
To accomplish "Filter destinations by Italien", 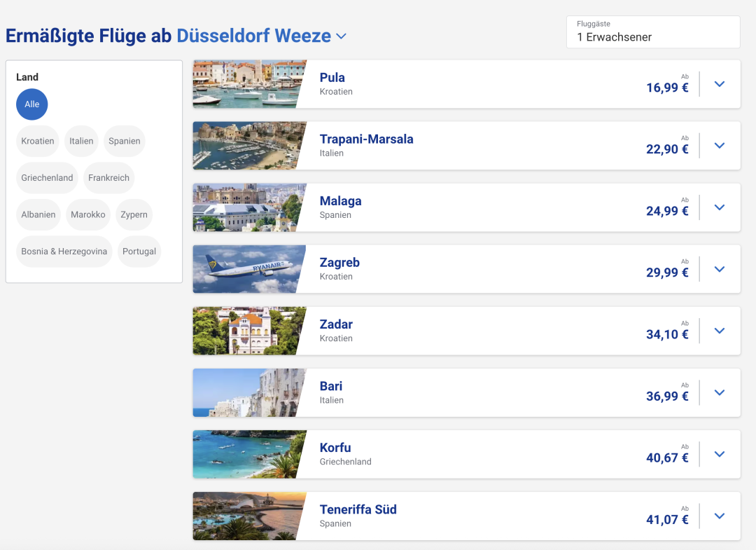I will tap(81, 141).
